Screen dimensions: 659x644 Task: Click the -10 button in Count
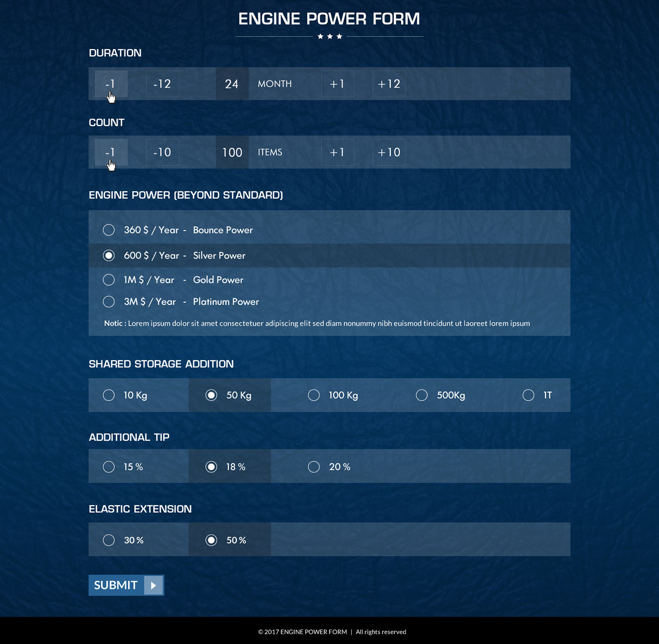pos(162,152)
